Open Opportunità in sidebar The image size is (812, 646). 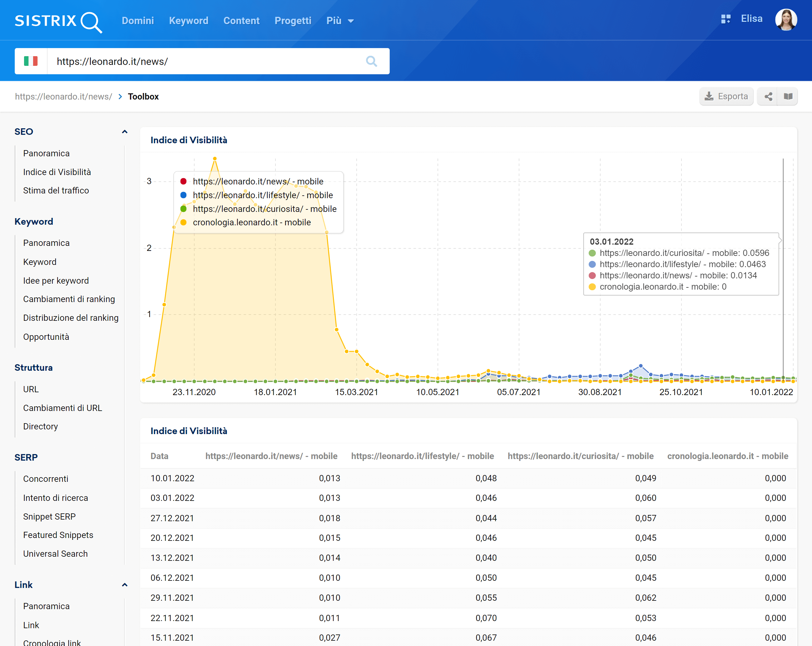[46, 337]
